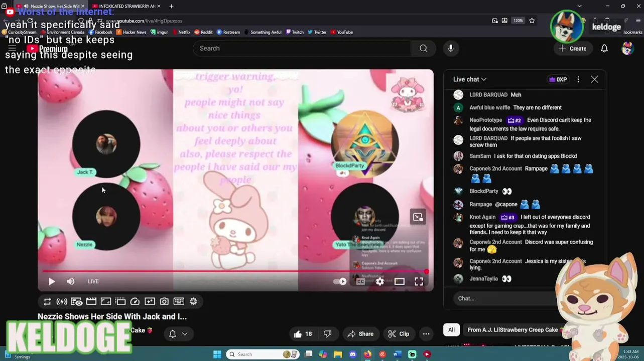Enter fullscreen mode
Screen dimensions: 644x361
coord(419,281)
